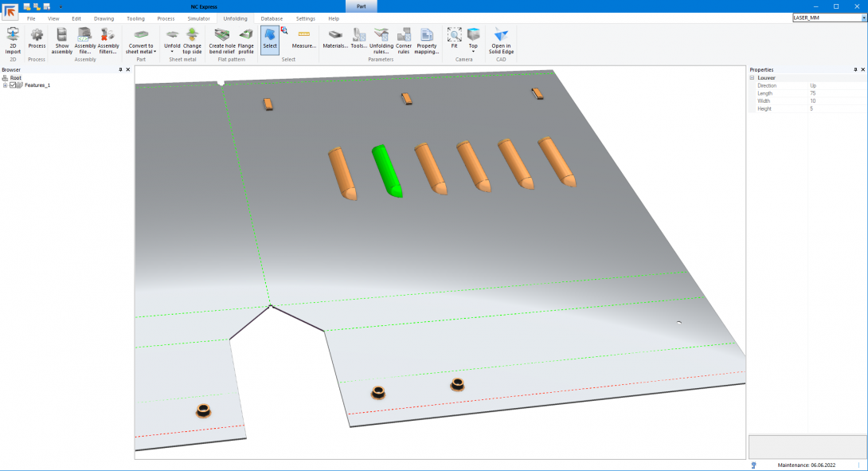Toggle the Features_1 checkbox
868x471 pixels.
point(13,85)
